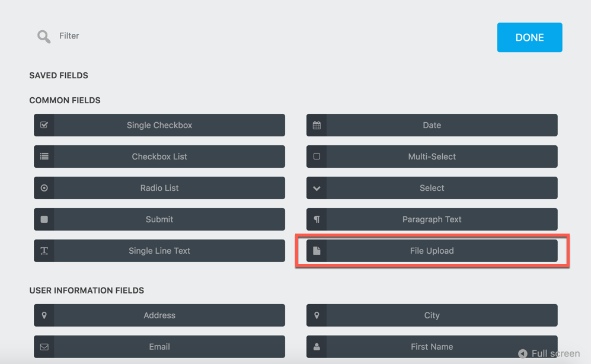Click the envelope icon on Email field
The image size is (591, 364).
[44, 347]
